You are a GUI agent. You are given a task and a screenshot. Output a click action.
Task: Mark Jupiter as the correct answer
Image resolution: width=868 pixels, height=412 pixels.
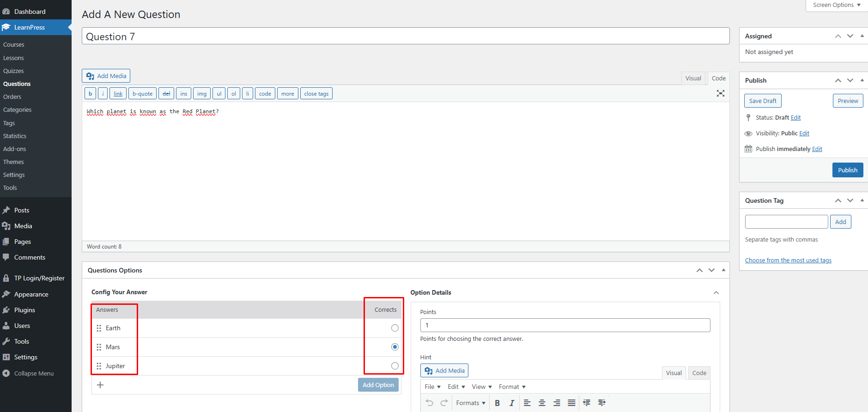point(395,366)
